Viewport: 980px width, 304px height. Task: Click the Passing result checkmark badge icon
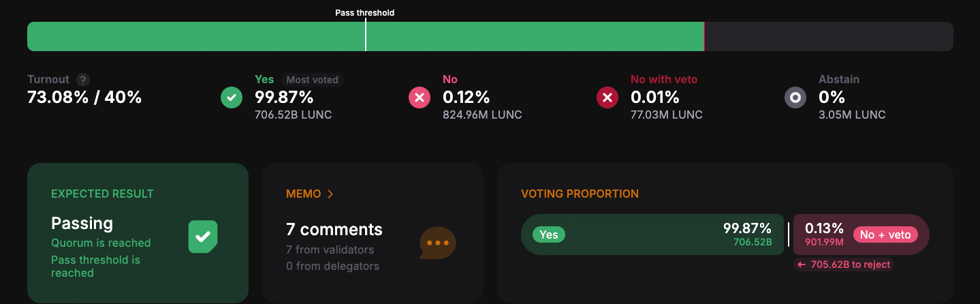(x=203, y=237)
